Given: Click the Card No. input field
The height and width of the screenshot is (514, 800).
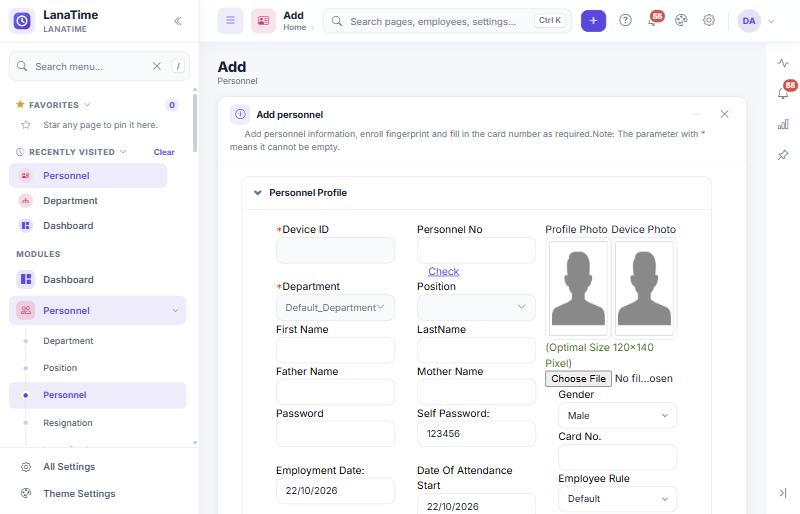Looking at the screenshot, I should [617, 457].
